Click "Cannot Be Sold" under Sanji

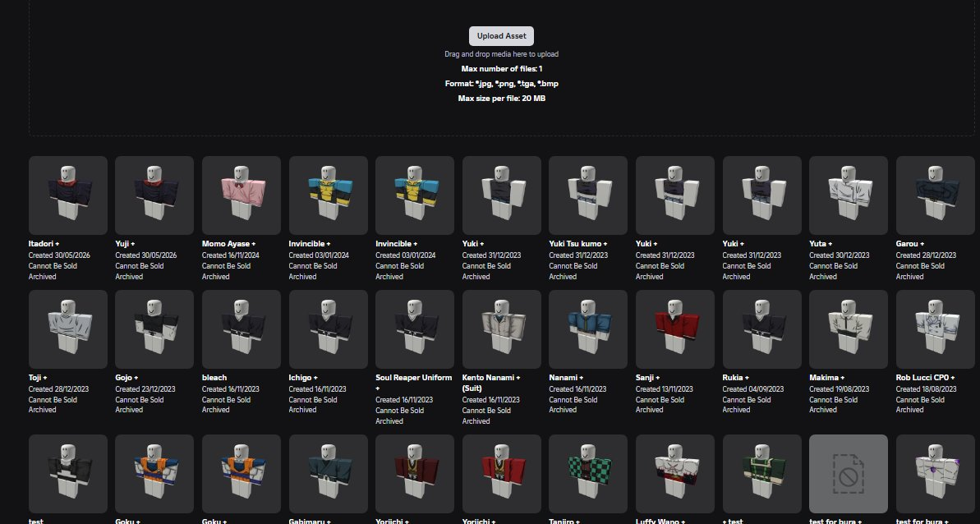pyautogui.click(x=660, y=400)
